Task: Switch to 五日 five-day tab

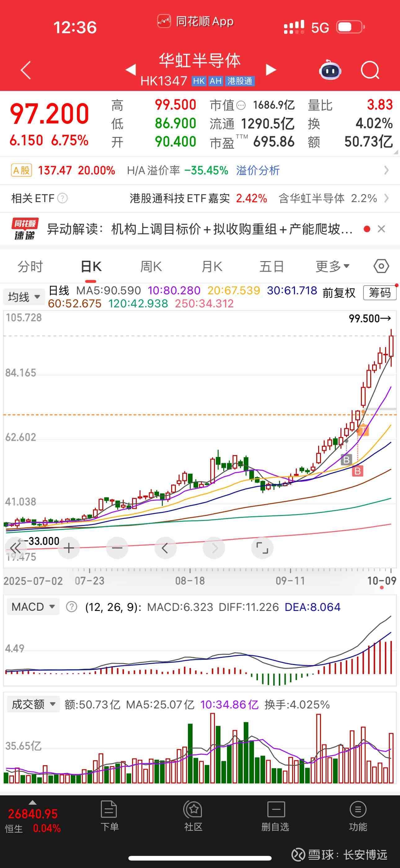Action: click(x=272, y=267)
